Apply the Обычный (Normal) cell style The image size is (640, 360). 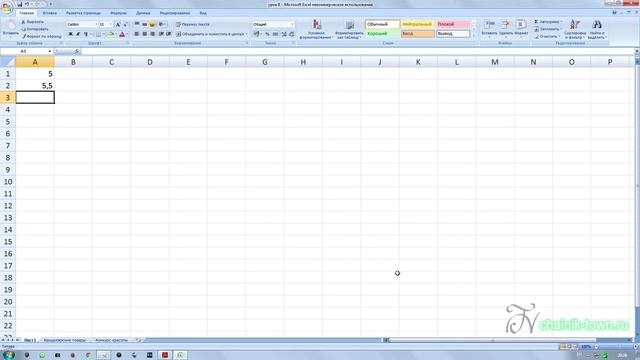tap(382, 24)
